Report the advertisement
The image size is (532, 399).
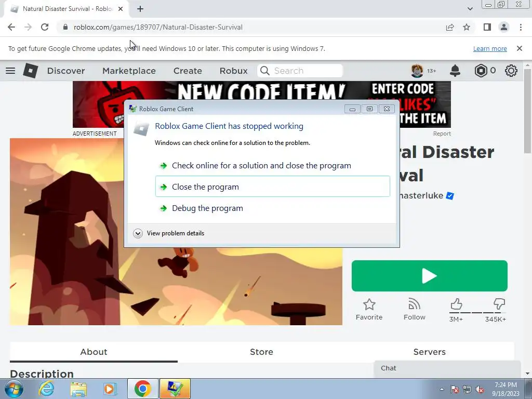[x=442, y=134]
